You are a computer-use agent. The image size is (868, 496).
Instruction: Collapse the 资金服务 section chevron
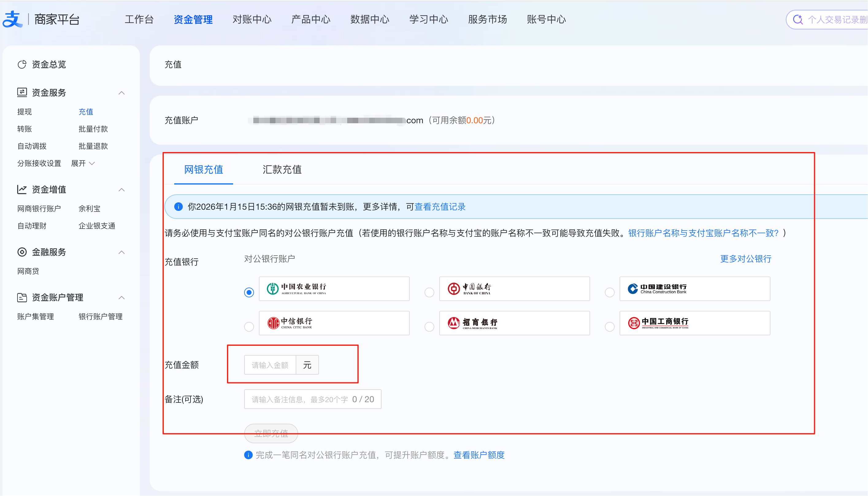pyautogui.click(x=121, y=93)
